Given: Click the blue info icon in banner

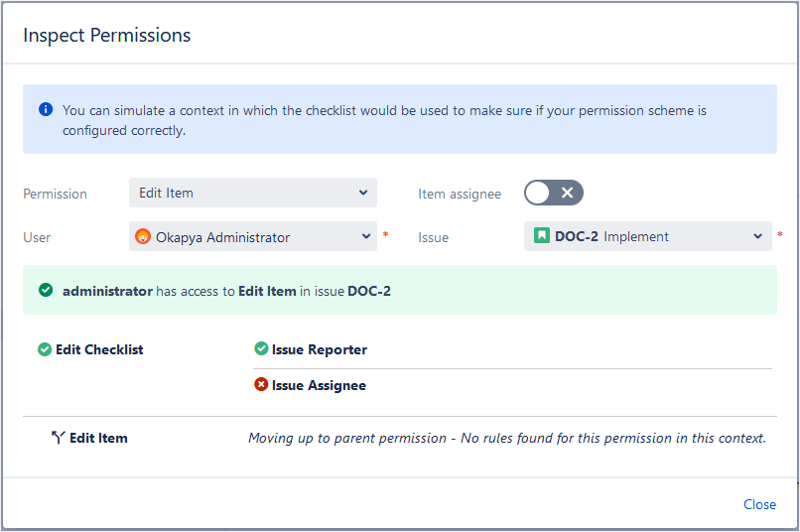Looking at the screenshot, I should [x=46, y=110].
